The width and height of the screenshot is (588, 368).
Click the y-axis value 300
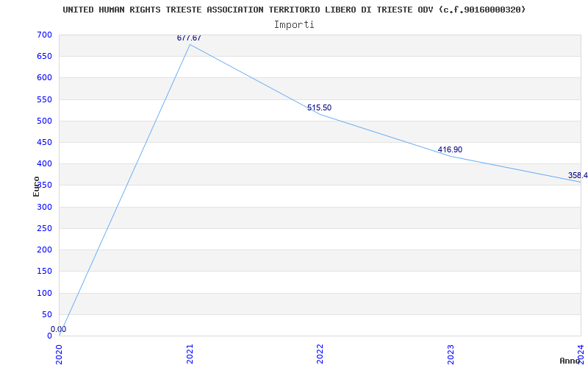coord(45,207)
